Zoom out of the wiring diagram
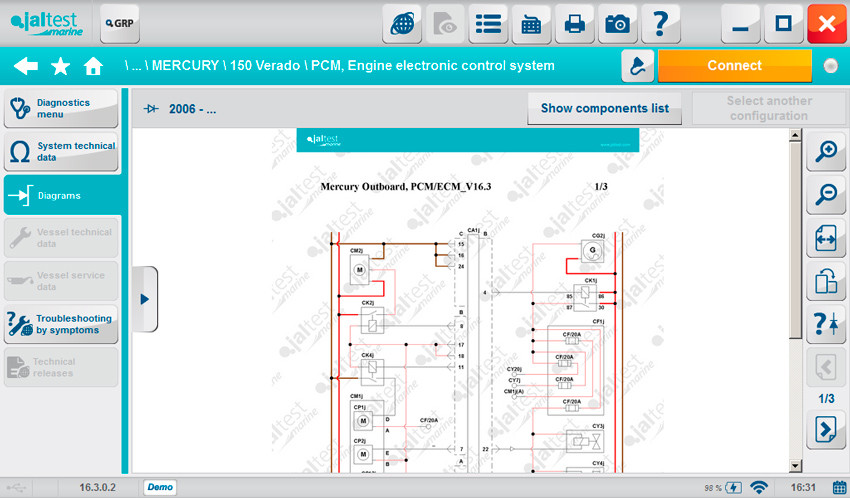Image resolution: width=850 pixels, height=498 pixels. point(826,195)
